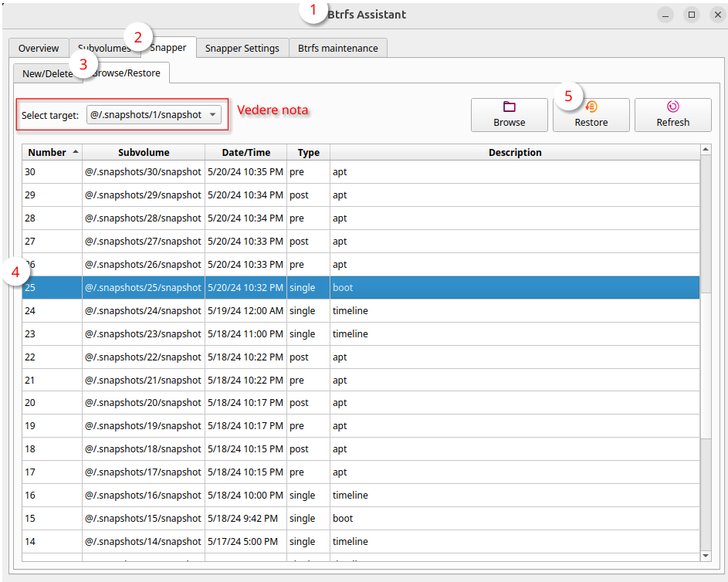Screen dimensions: 728x582
Task: Open the Snapper Settings tab
Action: click(242, 48)
